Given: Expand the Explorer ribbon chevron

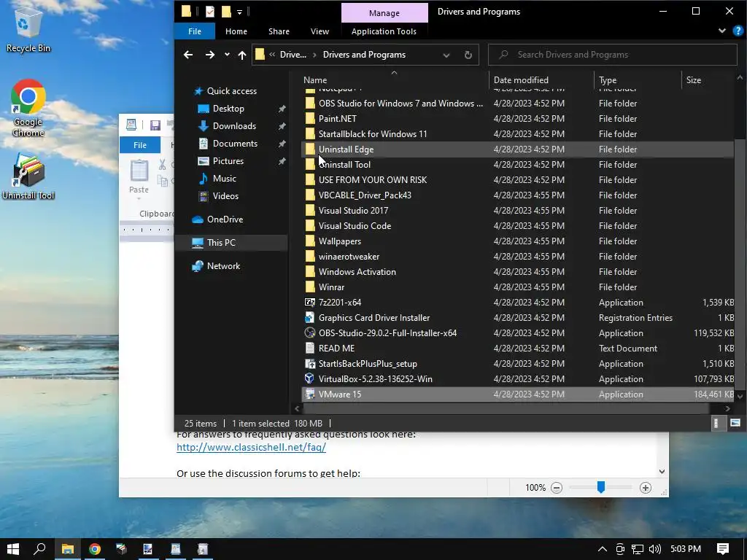Looking at the screenshot, I should 722,31.
